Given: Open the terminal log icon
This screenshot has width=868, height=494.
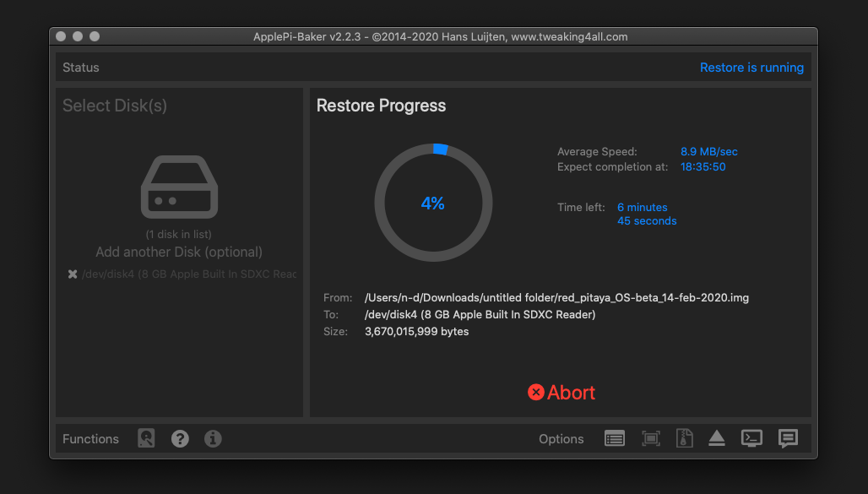Looking at the screenshot, I should 751,438.
